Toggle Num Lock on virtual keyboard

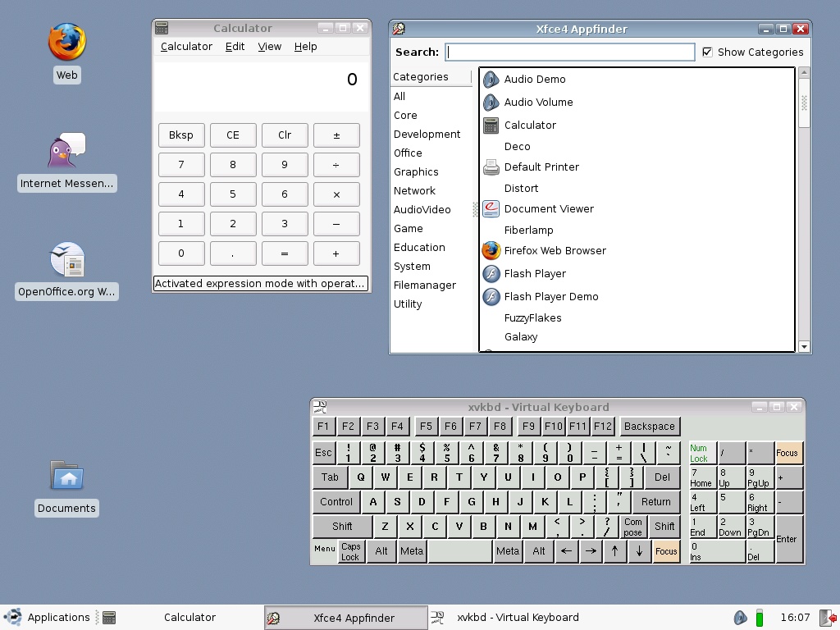(x=702, y=453)
